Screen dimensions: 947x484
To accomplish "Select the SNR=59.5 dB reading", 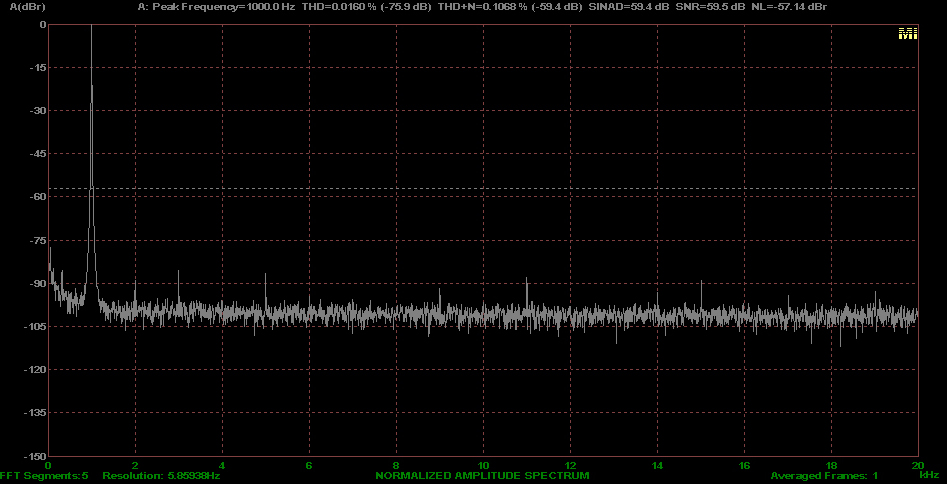I will (x=710, y=7).
